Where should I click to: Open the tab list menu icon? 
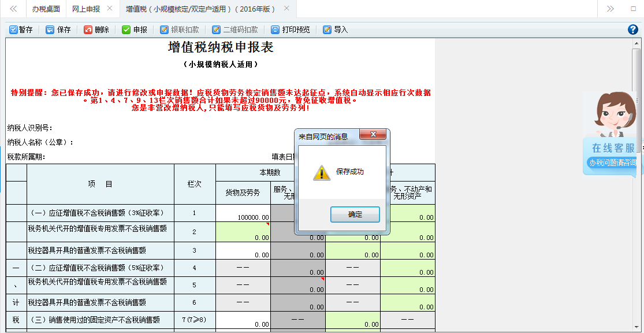coord(611,9)
